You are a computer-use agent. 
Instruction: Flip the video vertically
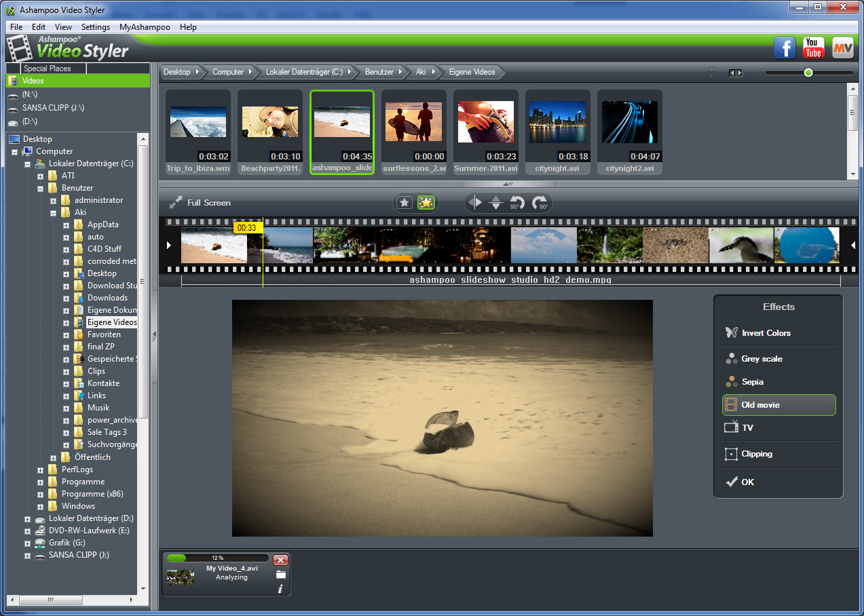click(x=496, y=202)
